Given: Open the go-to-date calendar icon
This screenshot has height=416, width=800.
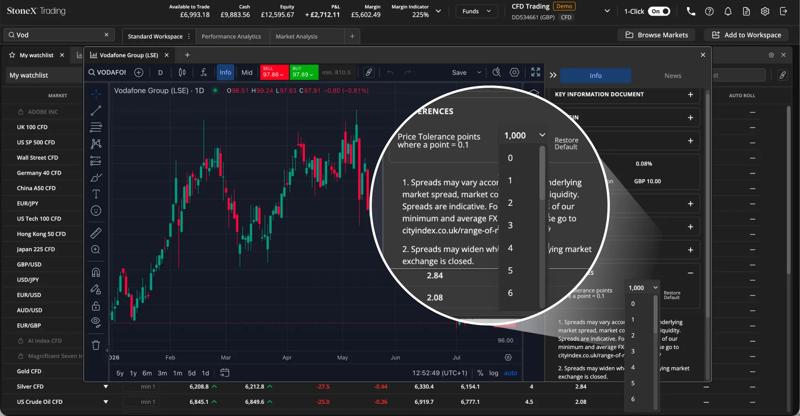Looking at the screenshot, I should pos(224,373).
